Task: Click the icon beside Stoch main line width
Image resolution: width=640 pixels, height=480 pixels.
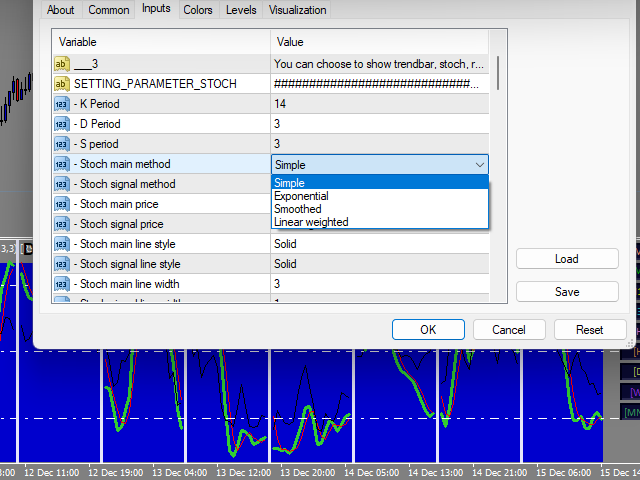Action: pos(62,284)
